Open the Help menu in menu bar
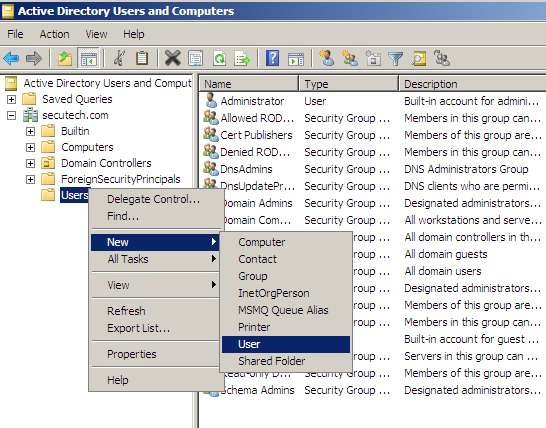Screen dimensions: 546x428 [134, 34]
